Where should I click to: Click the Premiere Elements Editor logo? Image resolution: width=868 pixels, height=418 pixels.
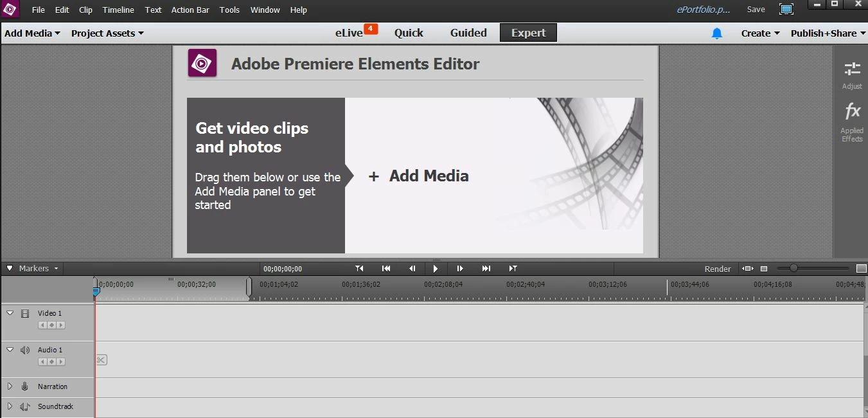[x=202, y=63]
